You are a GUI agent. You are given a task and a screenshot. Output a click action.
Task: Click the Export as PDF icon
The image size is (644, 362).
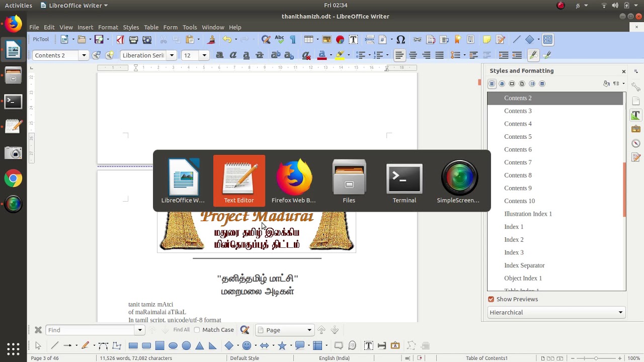point(120,40)
